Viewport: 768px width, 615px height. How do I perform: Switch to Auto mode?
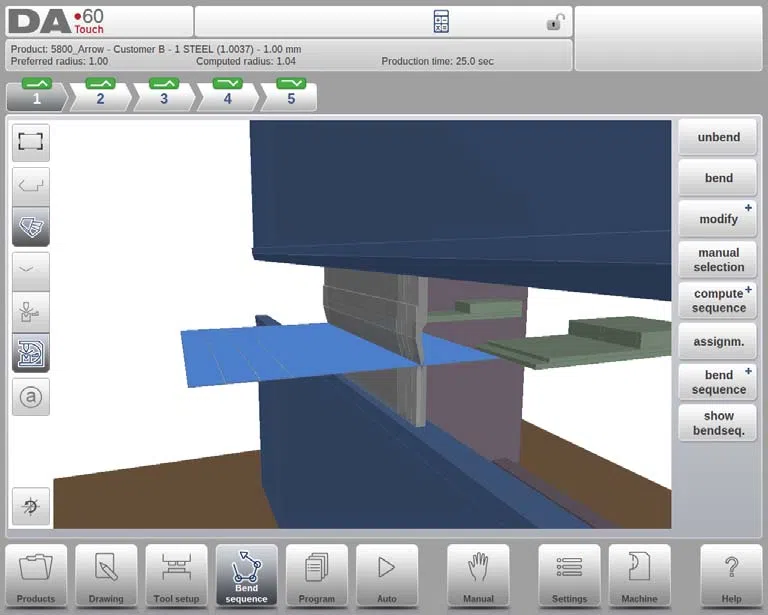(x=387, y=576)
